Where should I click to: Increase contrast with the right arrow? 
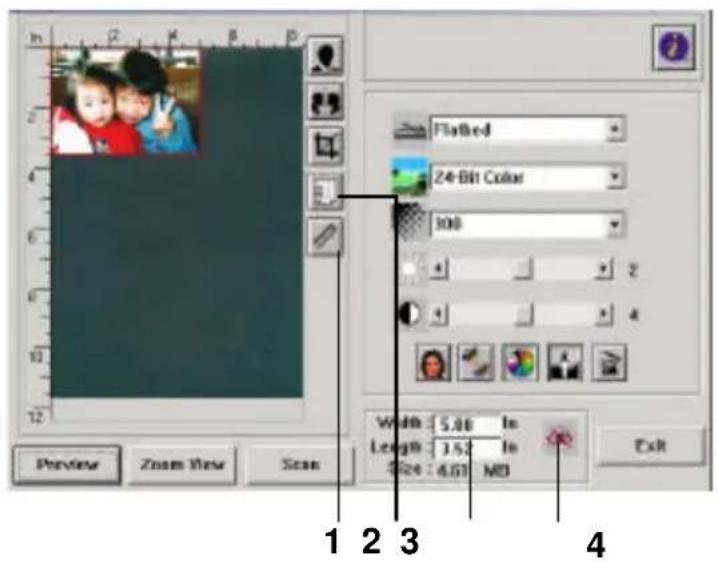pos(604,315)
